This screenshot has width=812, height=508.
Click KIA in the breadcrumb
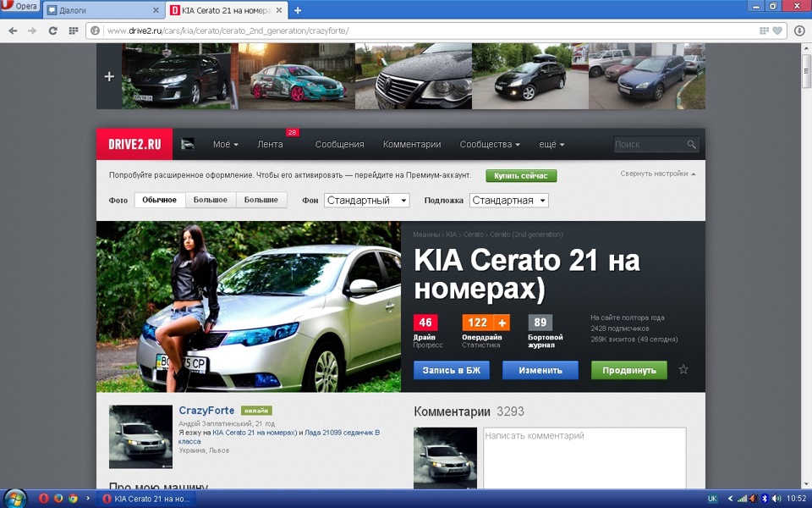click(x=452, y=235)
